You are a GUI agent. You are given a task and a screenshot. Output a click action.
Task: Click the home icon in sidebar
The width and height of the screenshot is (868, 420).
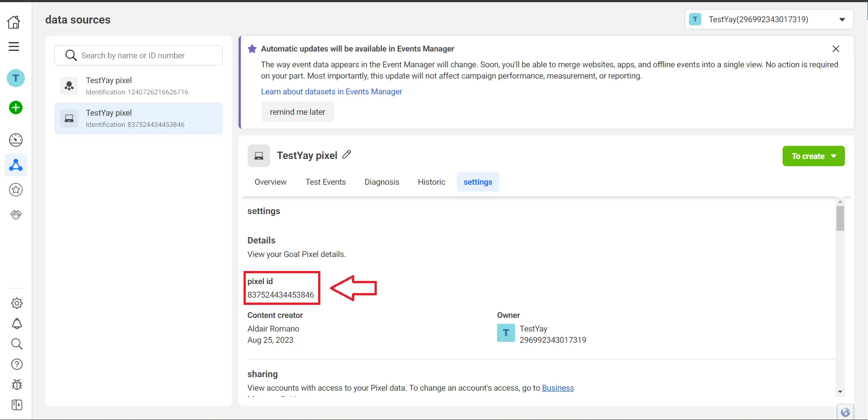[14, 22]
